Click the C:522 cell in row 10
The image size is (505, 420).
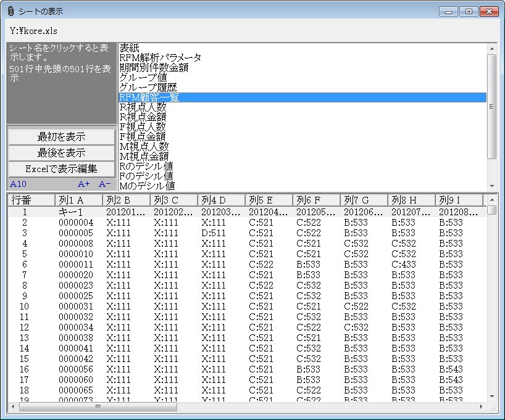tap(356, 307)
